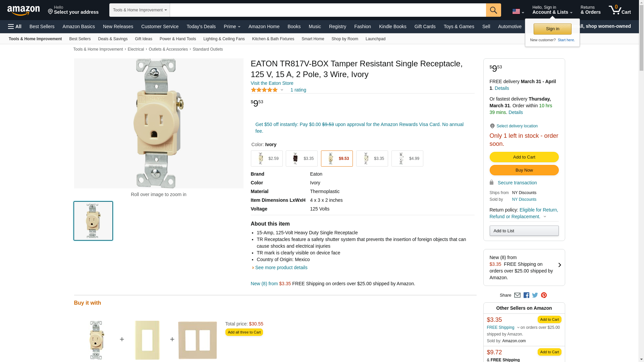Select the $2.59 color option
This screenshot has height=362, width=644.
[267, 159]
